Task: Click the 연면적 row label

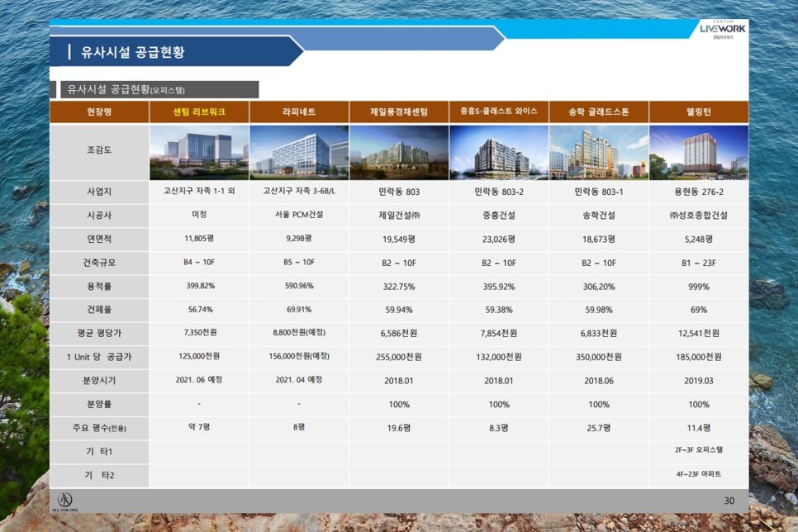Action: [99, 239]
